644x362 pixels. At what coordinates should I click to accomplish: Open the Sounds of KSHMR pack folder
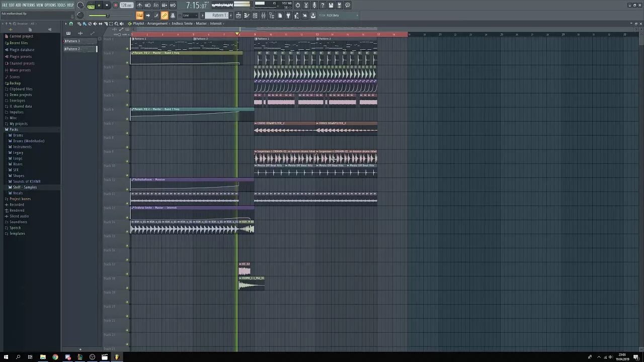pos(27,182)
